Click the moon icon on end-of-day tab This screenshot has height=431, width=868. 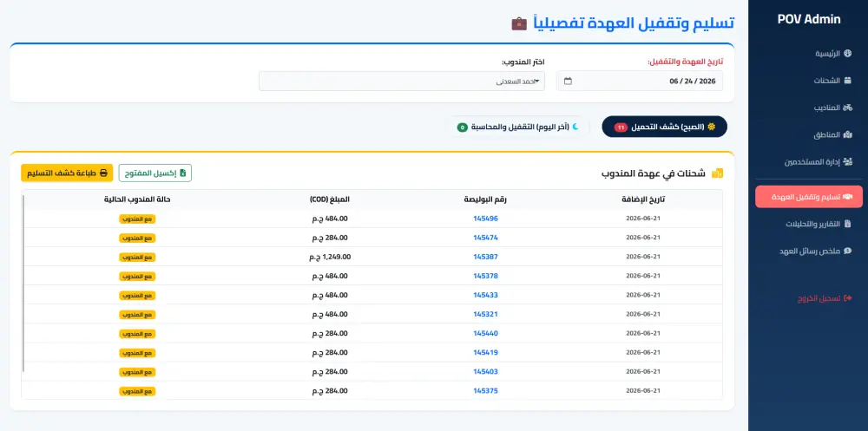tap(575, 127)
